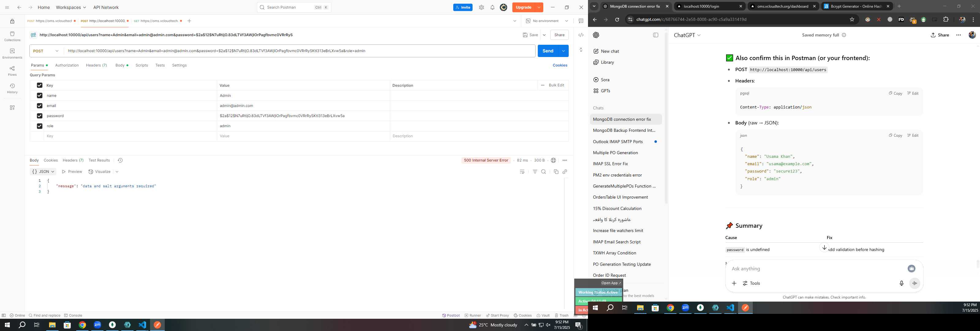The width and height of the screenshot is (980, 331).
Task: Click ChatGPT New chat icon
Action: [596, 51]
